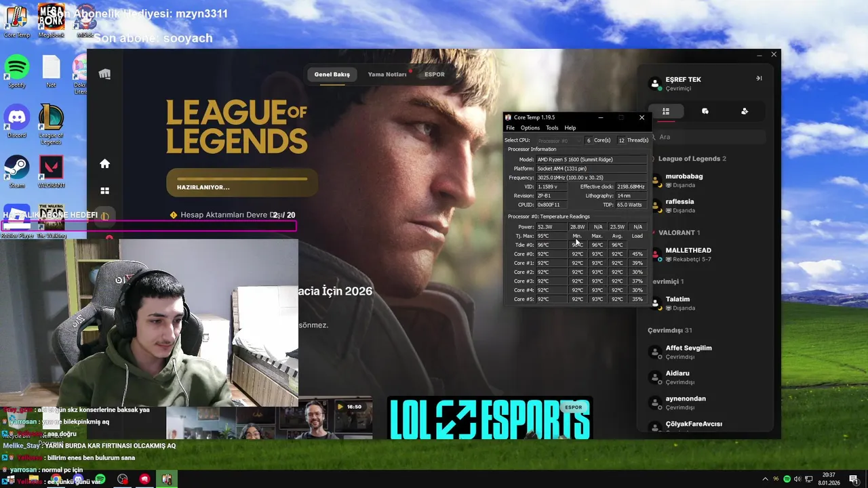This screenshot has height=488, width=868.
Task: Select friend Talatim
Action: [705, 303]
